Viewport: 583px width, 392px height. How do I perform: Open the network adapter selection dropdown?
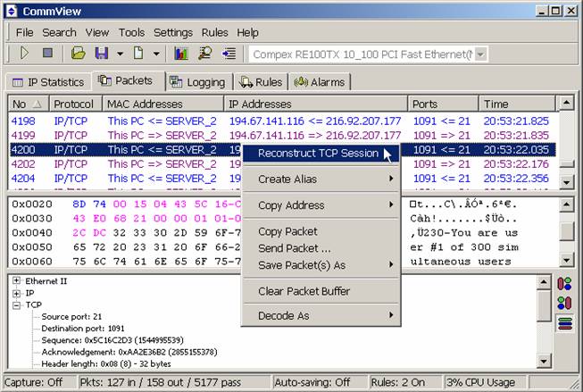[481, 54]
